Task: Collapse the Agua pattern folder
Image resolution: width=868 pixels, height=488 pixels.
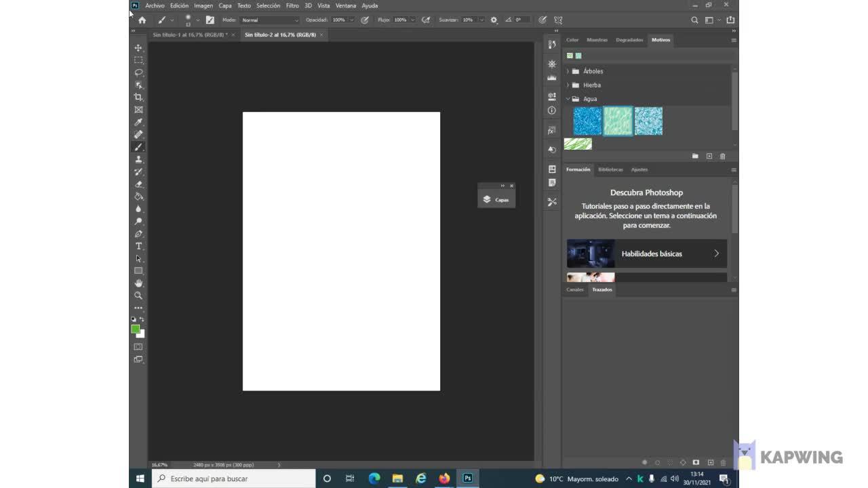Action: (x=568, y=99)
